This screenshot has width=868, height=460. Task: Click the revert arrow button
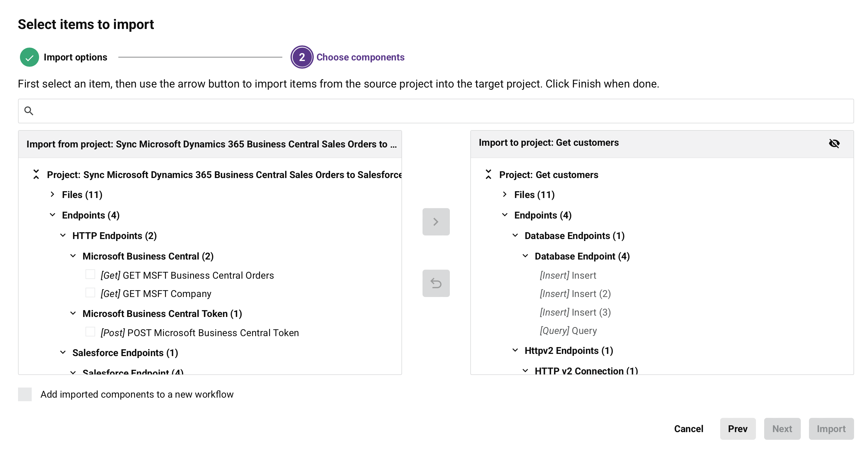(x=436, y=283)
